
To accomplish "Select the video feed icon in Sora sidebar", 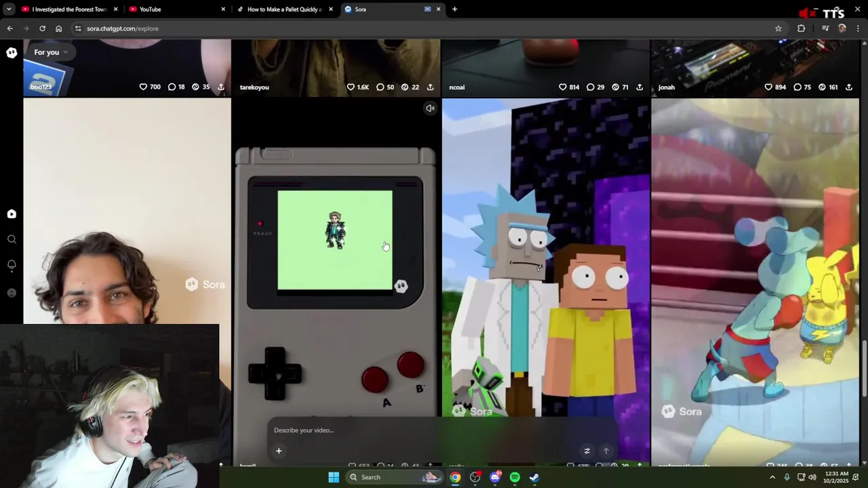I will coord(12,214).
